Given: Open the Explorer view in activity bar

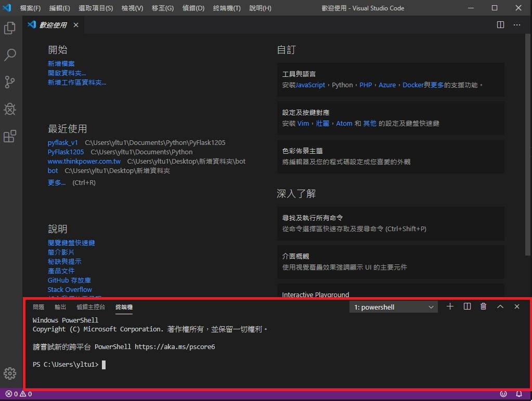Looking at the screenshot, I should coord(10,28).
